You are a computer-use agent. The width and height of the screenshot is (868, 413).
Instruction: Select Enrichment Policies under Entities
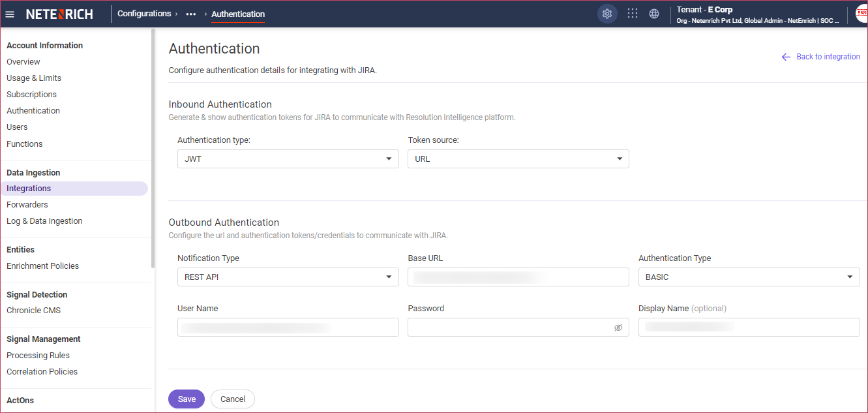coord(42,266)
